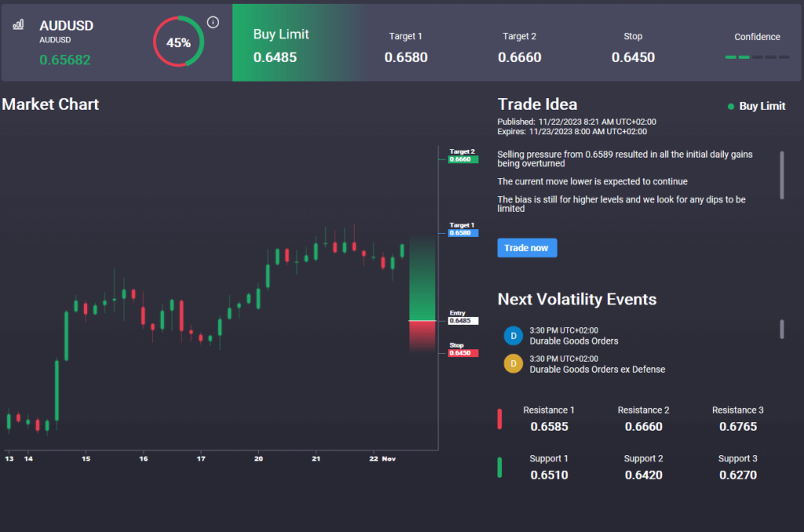Toggle the Entry 0.6485 level label

pyautogui.click(x=462, y=320)
